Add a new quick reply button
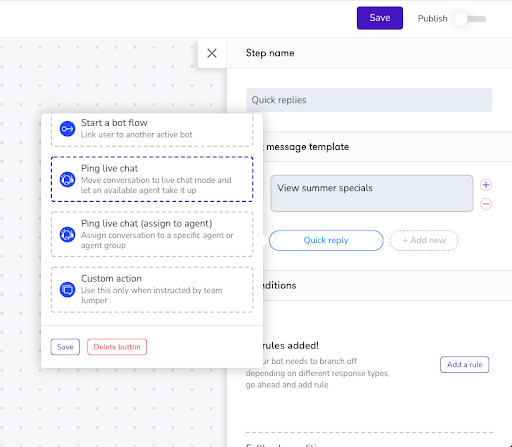 pyautogui.click(x=424, y=240)
